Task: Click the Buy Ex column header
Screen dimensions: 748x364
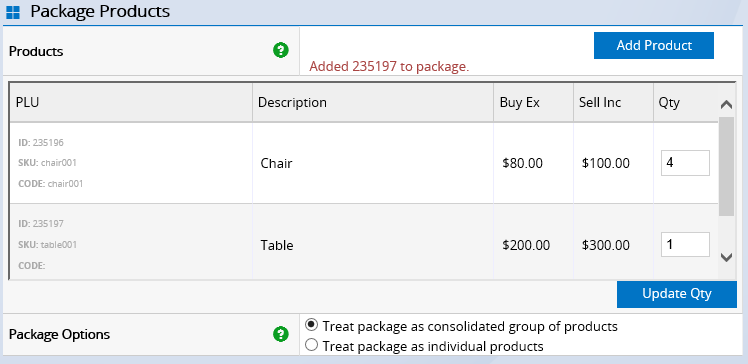Action: (533, 103)
